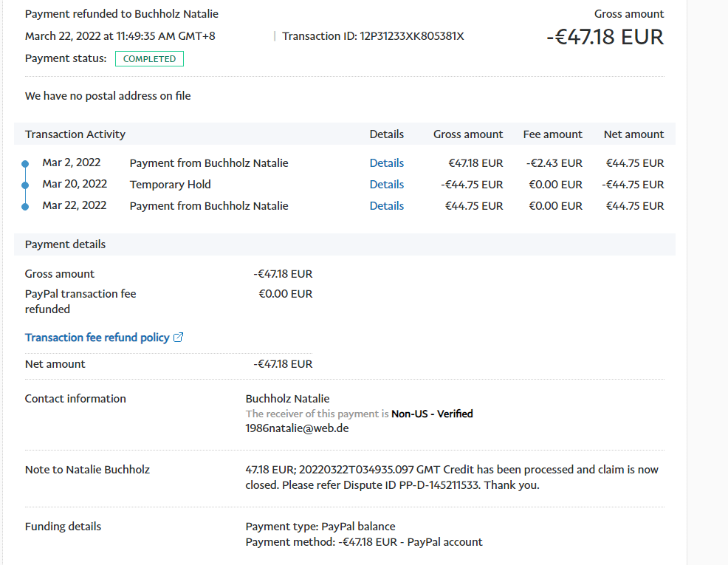The width and height of the screenshot is (728, 565).
Task: Click the Temporary Hold activity row label
Action: (170, 185)
